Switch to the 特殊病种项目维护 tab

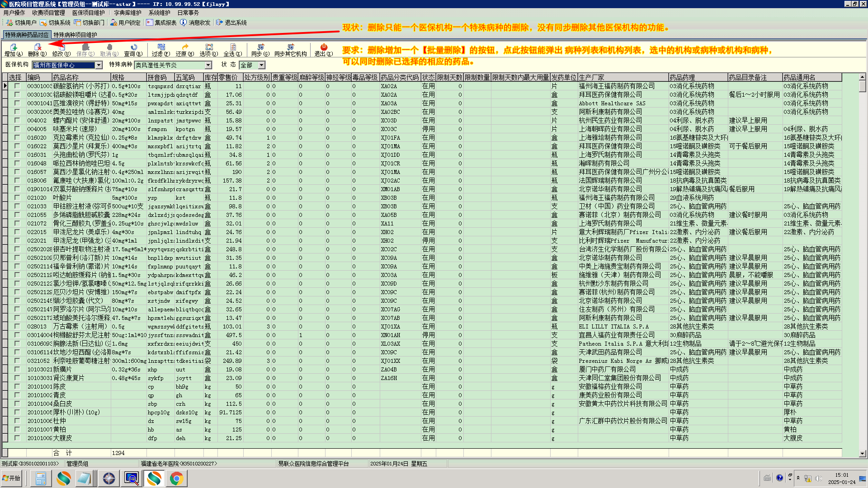click(75, 35)
